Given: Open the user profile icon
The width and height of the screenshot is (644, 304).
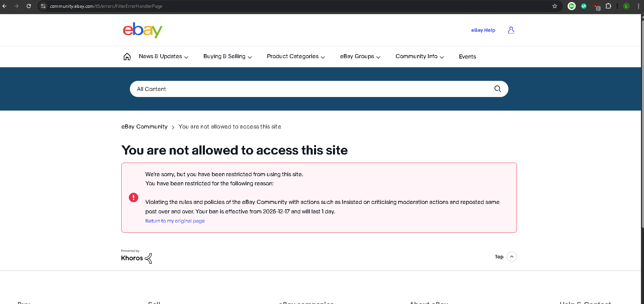Looking at the screenshot, I should click(511, 30).
